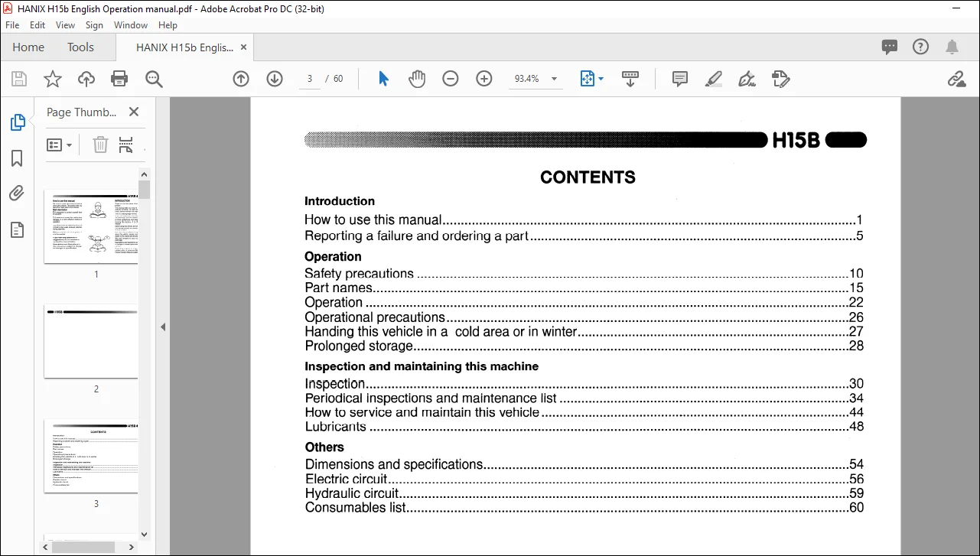
Task: Click the stamp tool icon
Action: pos(780,79)
